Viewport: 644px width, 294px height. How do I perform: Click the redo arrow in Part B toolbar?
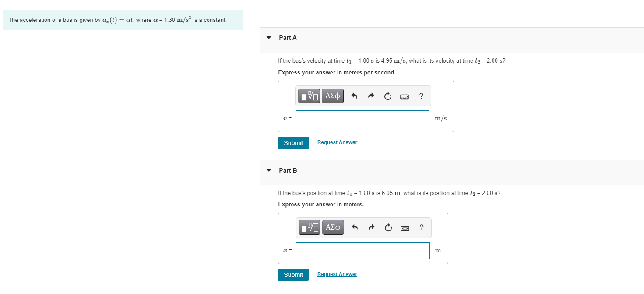tap(371, 227)
